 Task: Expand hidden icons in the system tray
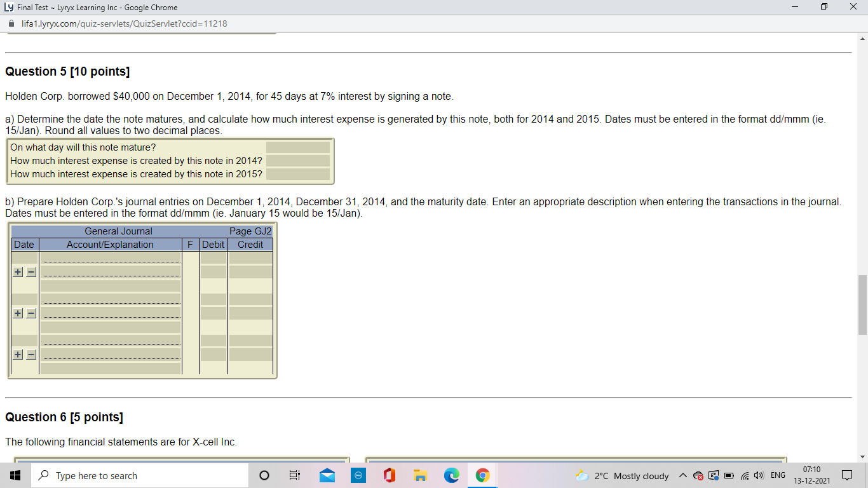point(682,475)
